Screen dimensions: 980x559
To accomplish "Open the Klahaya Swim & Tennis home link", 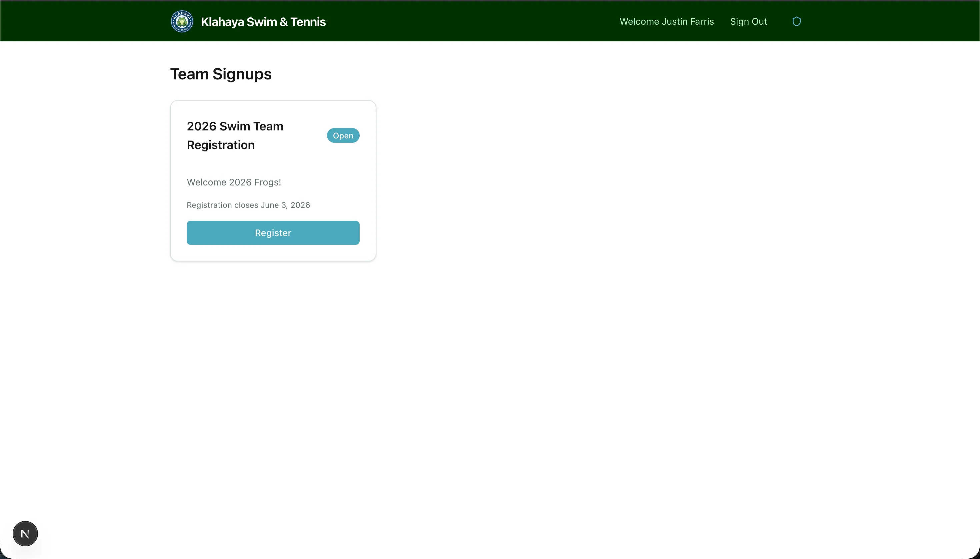I will pyautogui.click(x=263, y=21).
